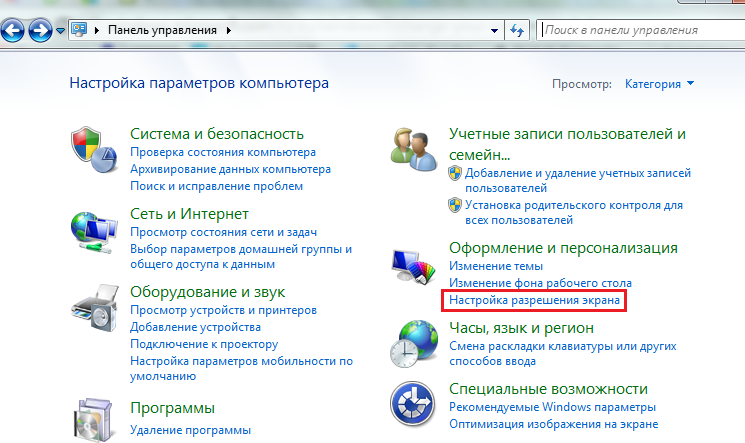Open Добавление устройства link
The width and height of the screenshot is (745, 443).
[195, 327]
